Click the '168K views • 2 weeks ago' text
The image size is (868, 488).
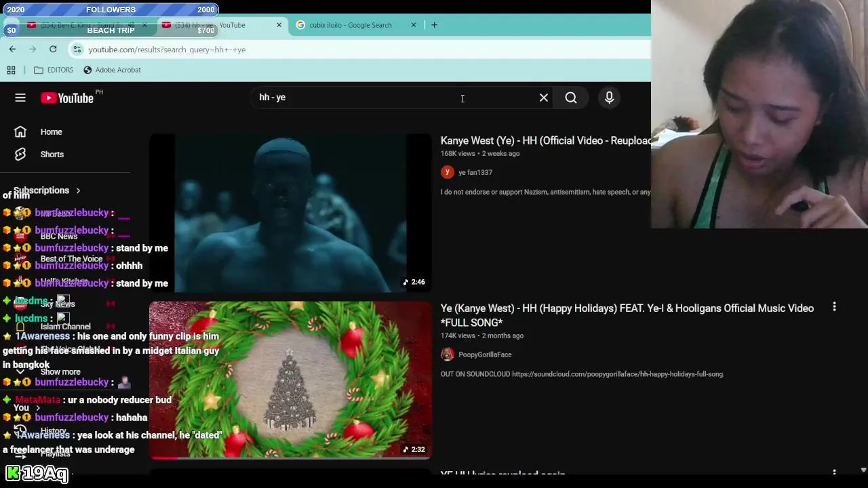pyautogui.click(x=480, y=154)
